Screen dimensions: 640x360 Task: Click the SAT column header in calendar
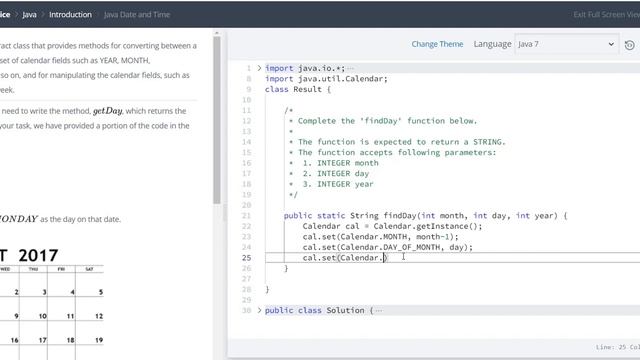tap(89, 269)
